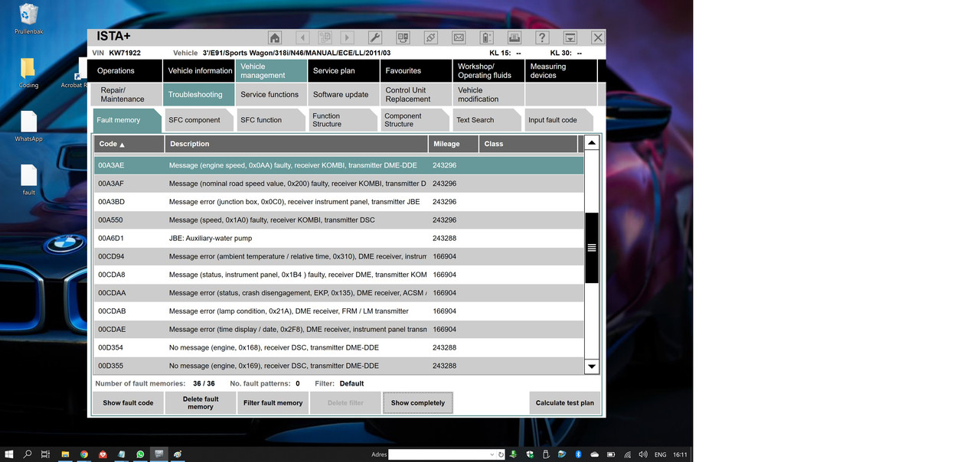Open File Explorer from taskbar

click(x=65, y=454)
